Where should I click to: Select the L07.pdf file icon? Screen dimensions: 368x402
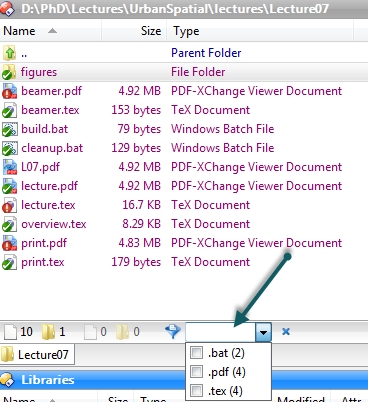click(x=9, y=167)
